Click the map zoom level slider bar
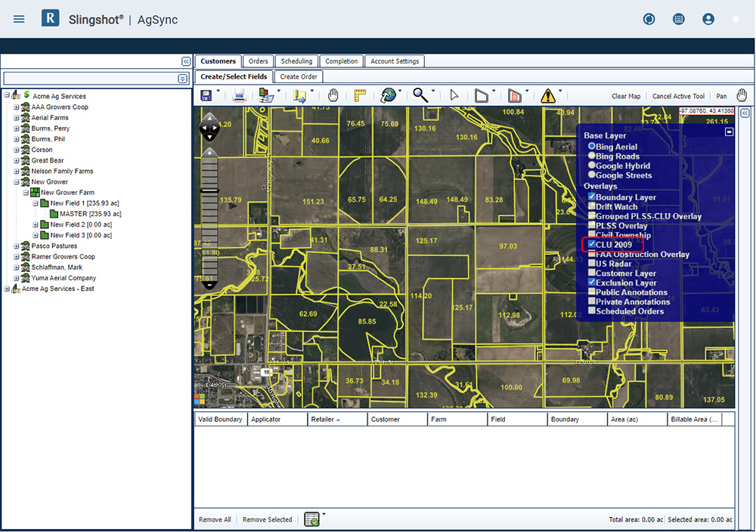The image size is (756, 532). (x=209, y=219)
